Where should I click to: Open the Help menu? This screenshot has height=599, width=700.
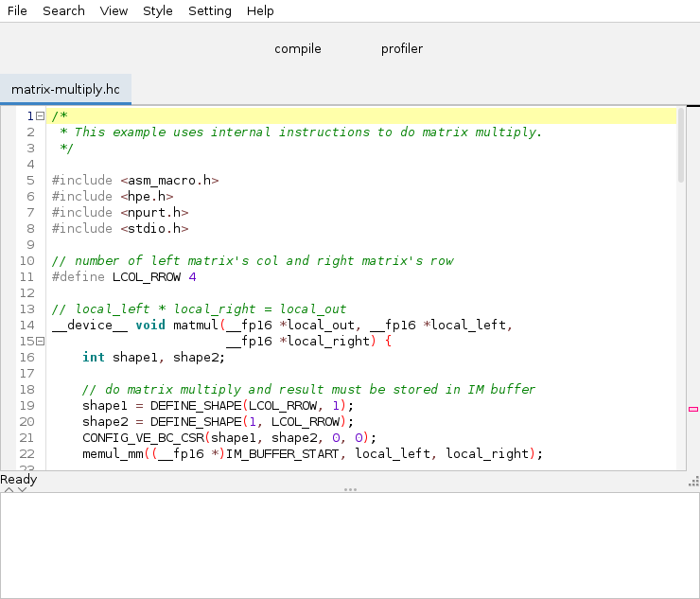[x=260, y=11]
